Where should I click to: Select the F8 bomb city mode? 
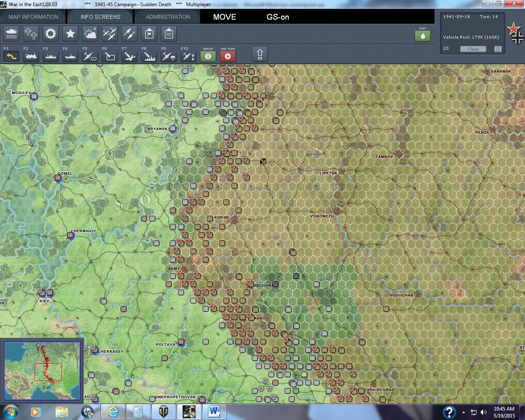coord(149,56)
